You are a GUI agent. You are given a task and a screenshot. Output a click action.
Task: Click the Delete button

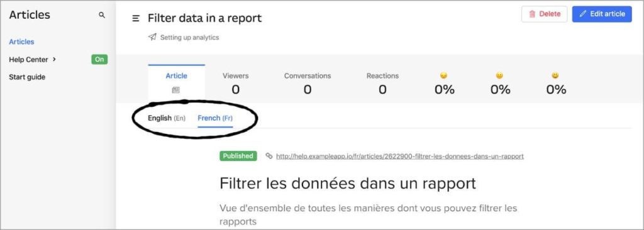(544, 14)
